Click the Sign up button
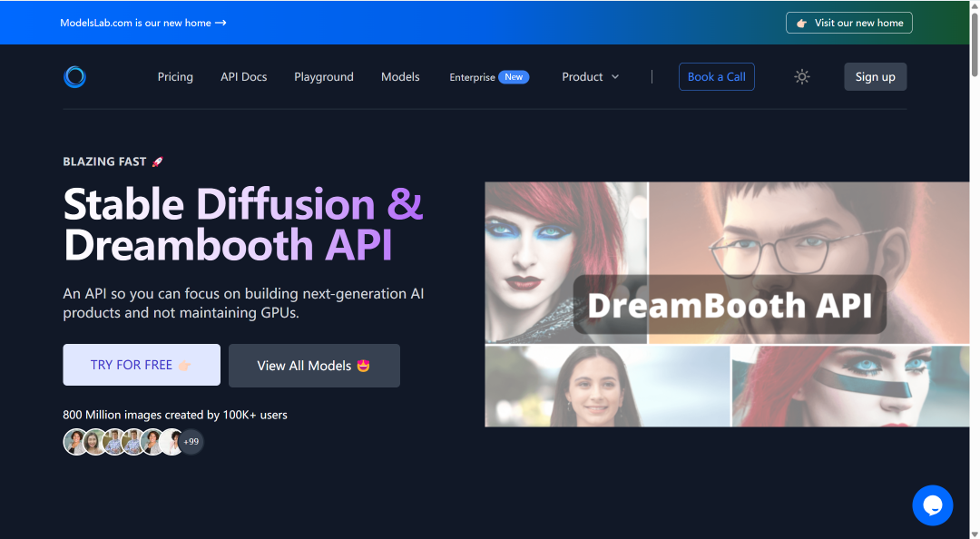Screen dimensions: 980x539 point(875,77)
